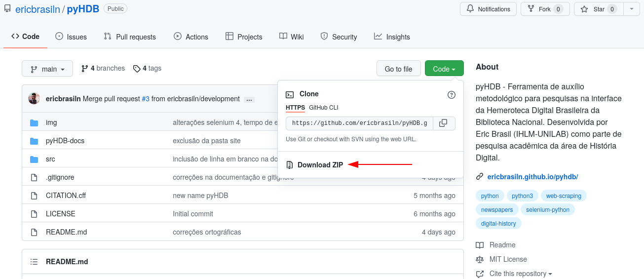This screenshot has height=279, width=644.
Task: Open pull request #3 link
Action: (146, 99)
